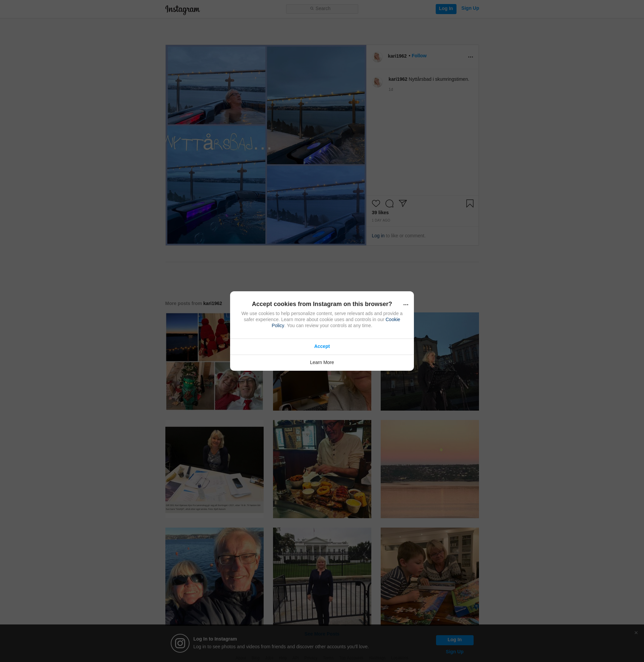
Task: Open cookie dialog three-dot options
Action: 406,305
